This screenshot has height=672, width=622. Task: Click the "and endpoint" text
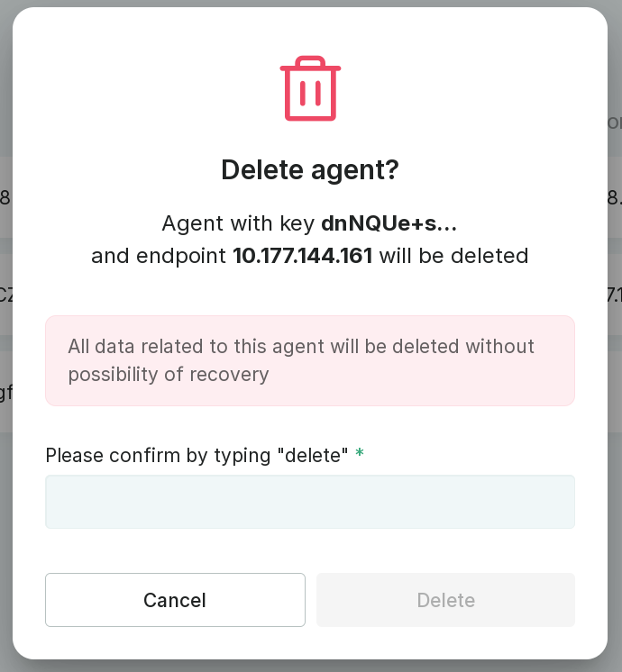[x=159, y=255]
